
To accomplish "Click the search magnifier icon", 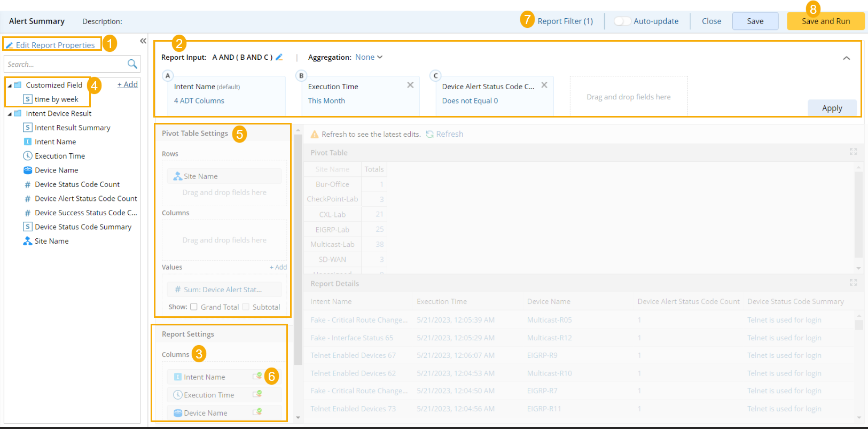I will click(x=132, y=64).
